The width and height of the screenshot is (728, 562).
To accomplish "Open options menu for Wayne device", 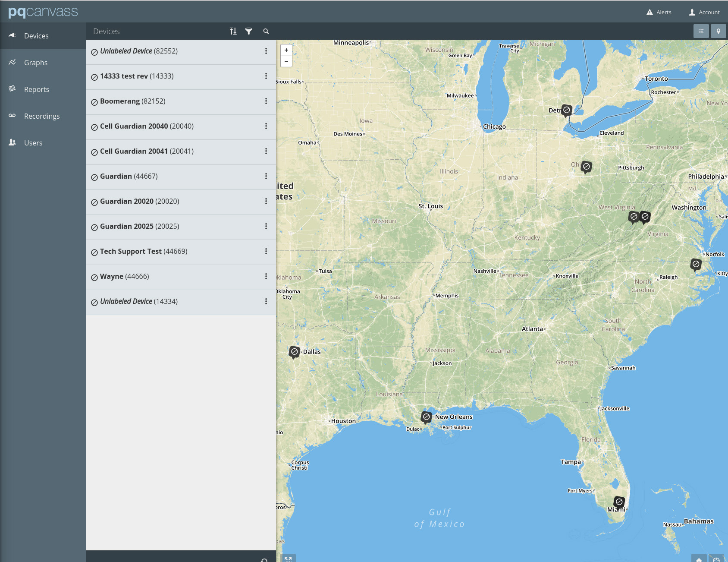I will 266,277.
